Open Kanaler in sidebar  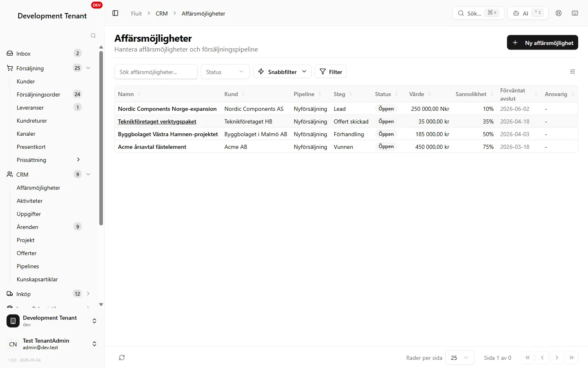coord(26,134)
